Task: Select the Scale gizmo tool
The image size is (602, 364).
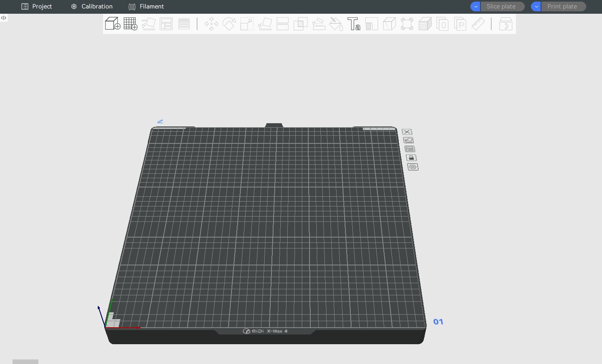Action: pos(247,24)
